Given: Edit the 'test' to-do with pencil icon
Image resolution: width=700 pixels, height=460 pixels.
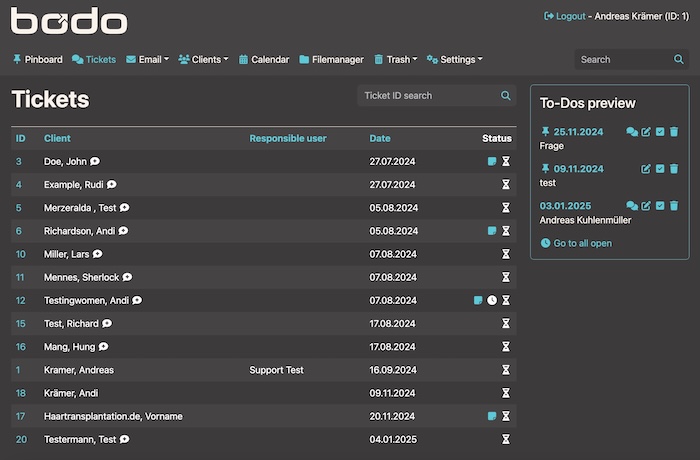Looking at the screenshot, I should pos(646,169).
